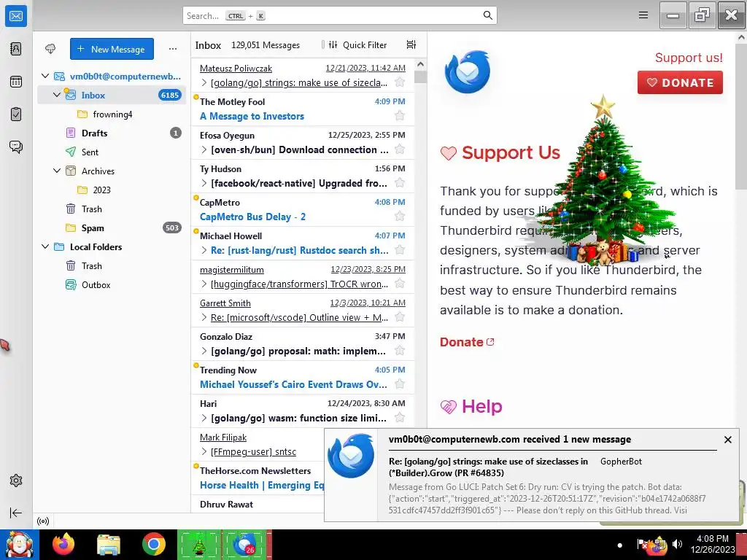
Task: Collapse the Archives folder
Action: [57, 171]
